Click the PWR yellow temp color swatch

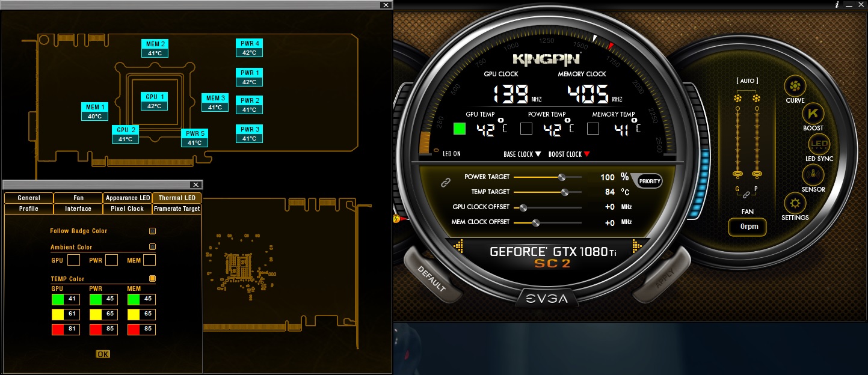pos(95,314)
